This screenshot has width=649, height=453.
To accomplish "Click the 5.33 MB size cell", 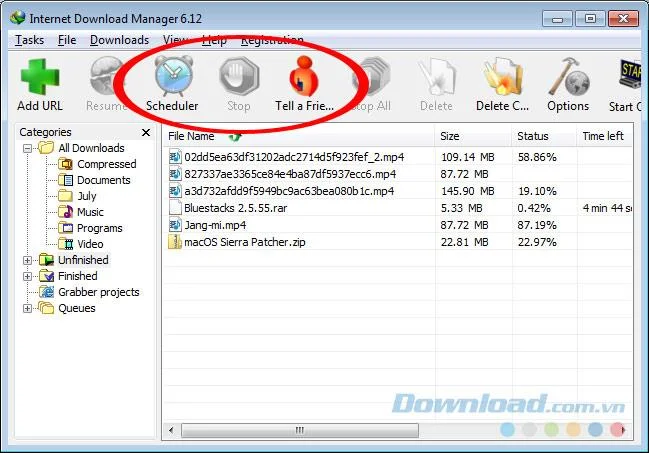I will pos(462,208).
